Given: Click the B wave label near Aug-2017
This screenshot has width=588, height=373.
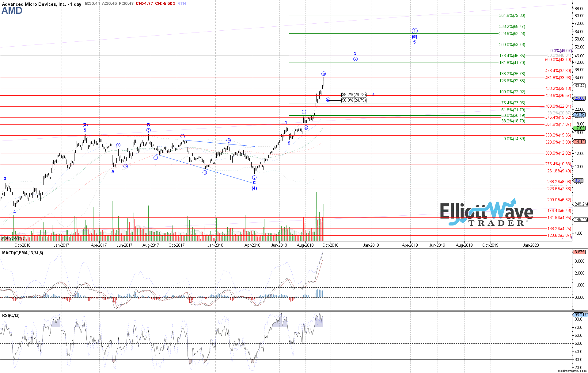Looking at the screenshot, I should pyautogui.click(x=149, y=125).
